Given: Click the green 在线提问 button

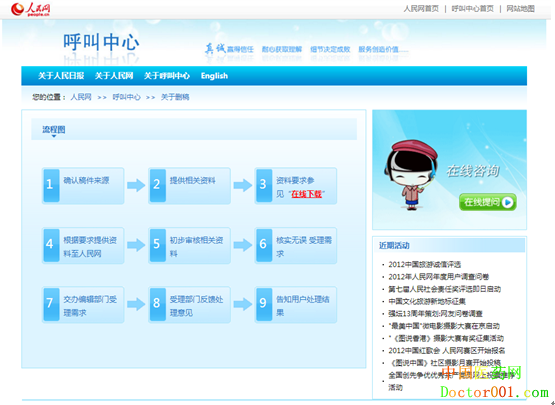Looking at the screenshot, I should pyautogui.click(x=487, y=202).
